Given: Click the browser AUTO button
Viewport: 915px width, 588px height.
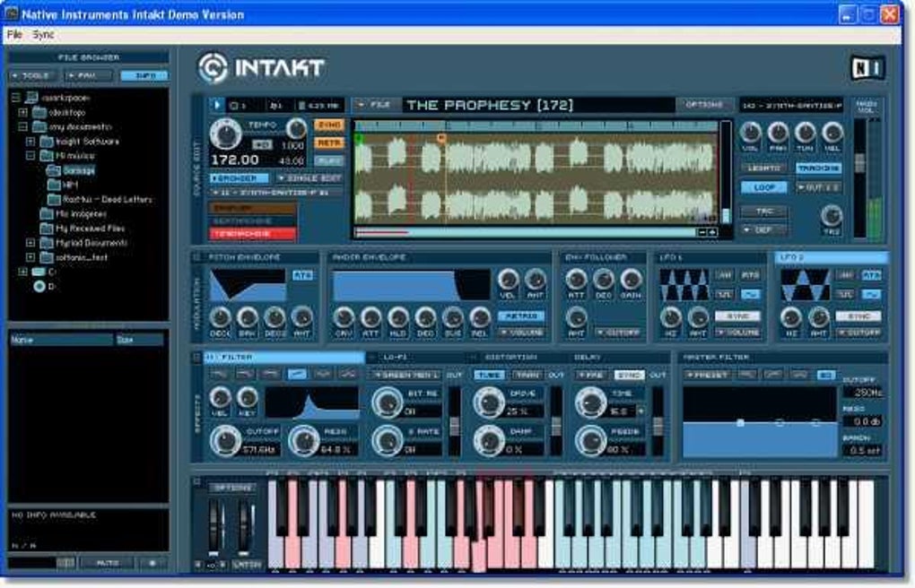Looking at the screenshot, I should click(x=108, y=564).
